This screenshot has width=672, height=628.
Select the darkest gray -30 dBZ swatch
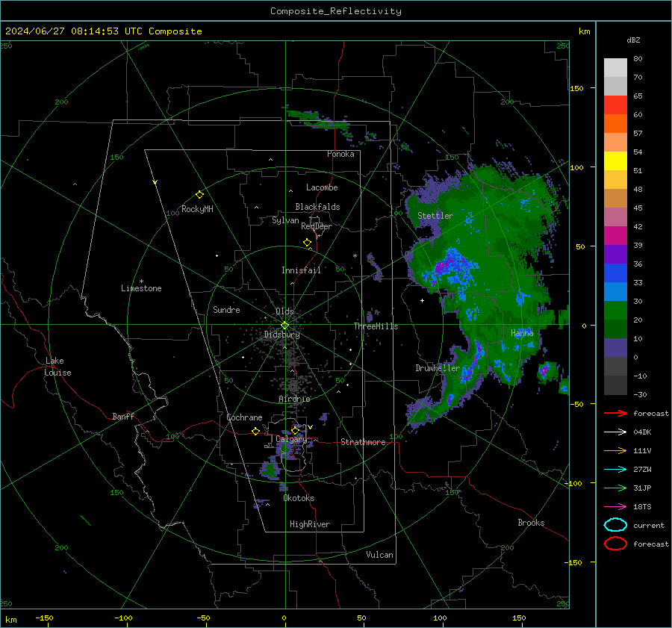tap(615, 385)
